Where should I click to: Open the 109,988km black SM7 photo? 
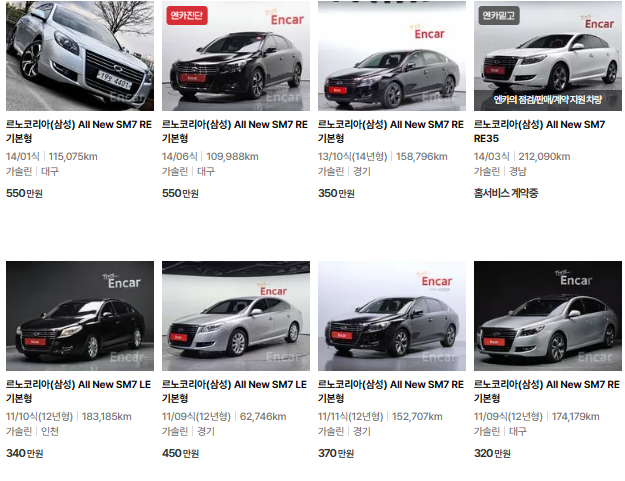pos(236,56)
